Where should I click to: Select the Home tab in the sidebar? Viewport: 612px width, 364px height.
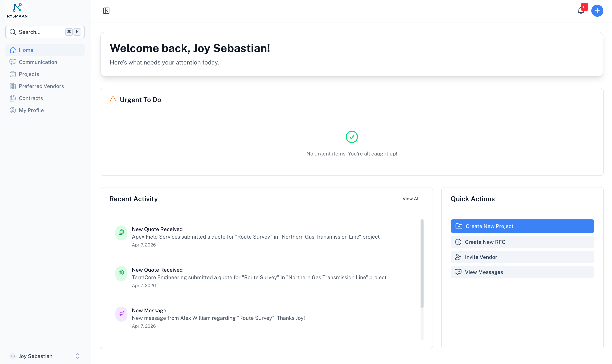26,50
